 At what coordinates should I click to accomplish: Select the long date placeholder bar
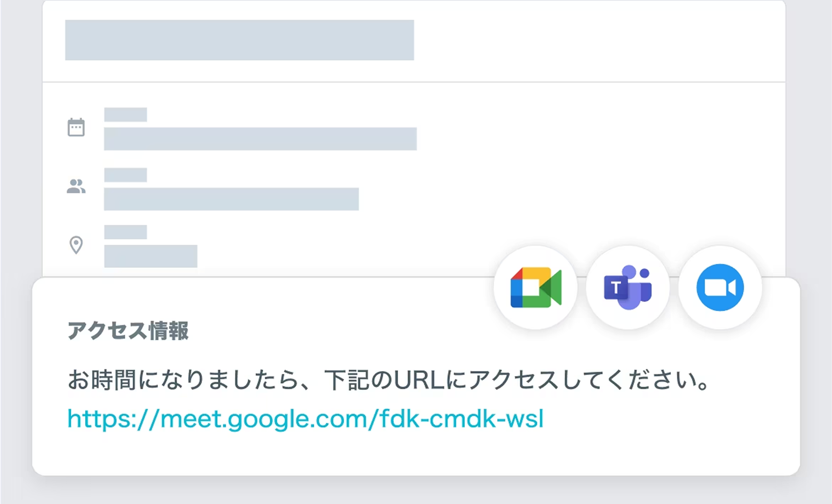pos(260,139)
